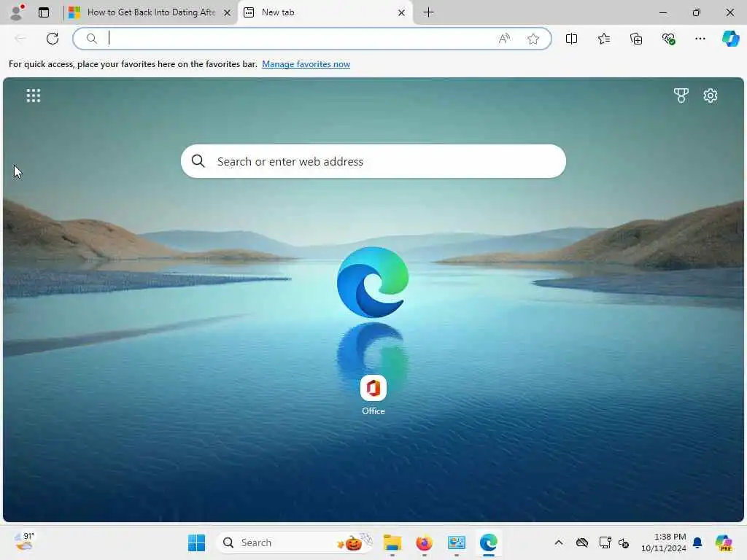Click the Refresh page button

coord(53,39)
